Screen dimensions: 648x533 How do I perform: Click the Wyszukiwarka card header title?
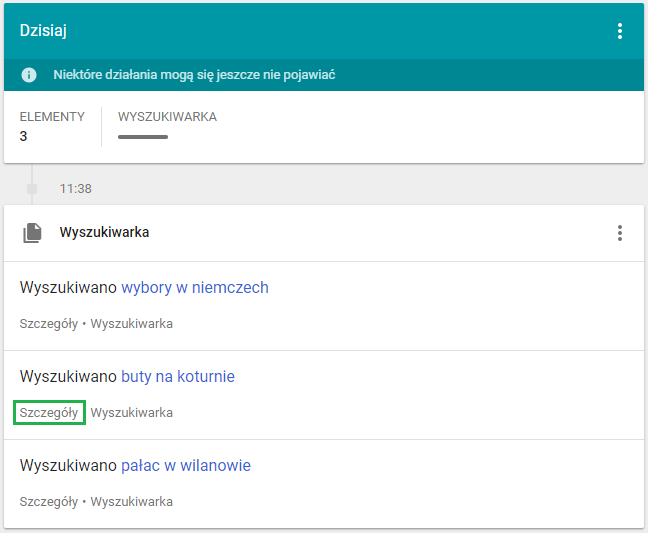tap(104, 233)
